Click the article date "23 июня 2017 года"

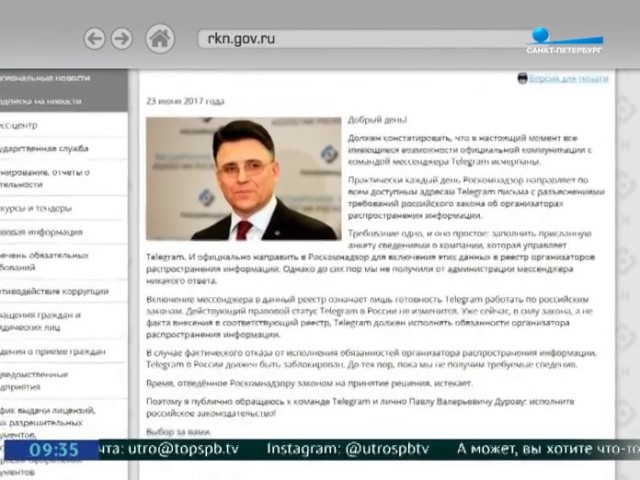pyautogui.click(x=185, y=101)
